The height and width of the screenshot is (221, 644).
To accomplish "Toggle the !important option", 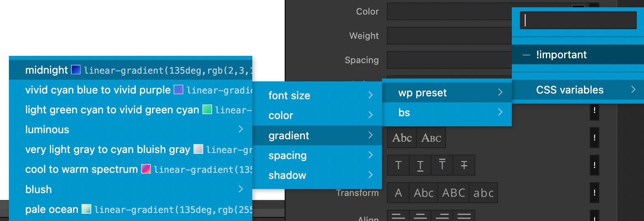I will pyautogui.click(x=578, y=55).
